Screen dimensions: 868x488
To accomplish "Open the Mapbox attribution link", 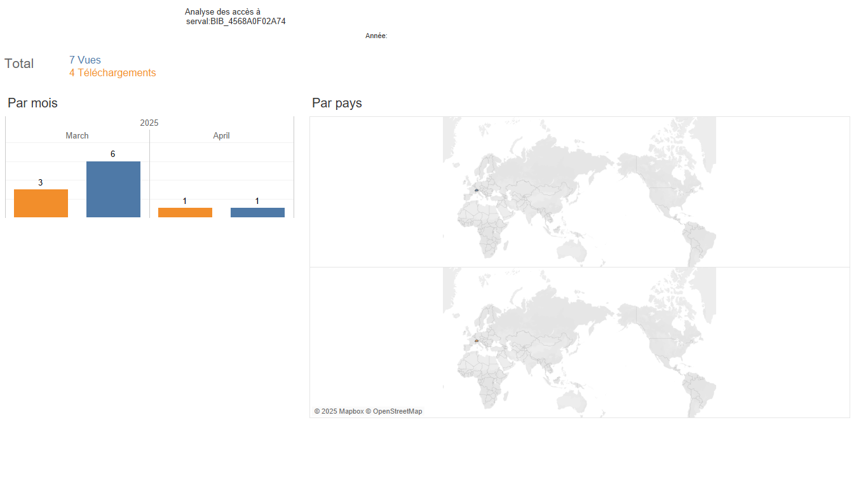I will click(339, 411).
